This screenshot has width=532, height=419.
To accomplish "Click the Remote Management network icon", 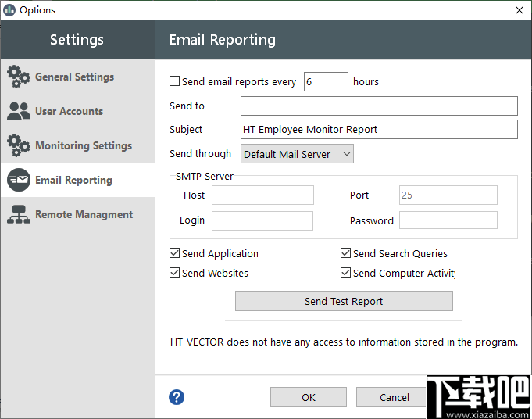I will point(19,215).
